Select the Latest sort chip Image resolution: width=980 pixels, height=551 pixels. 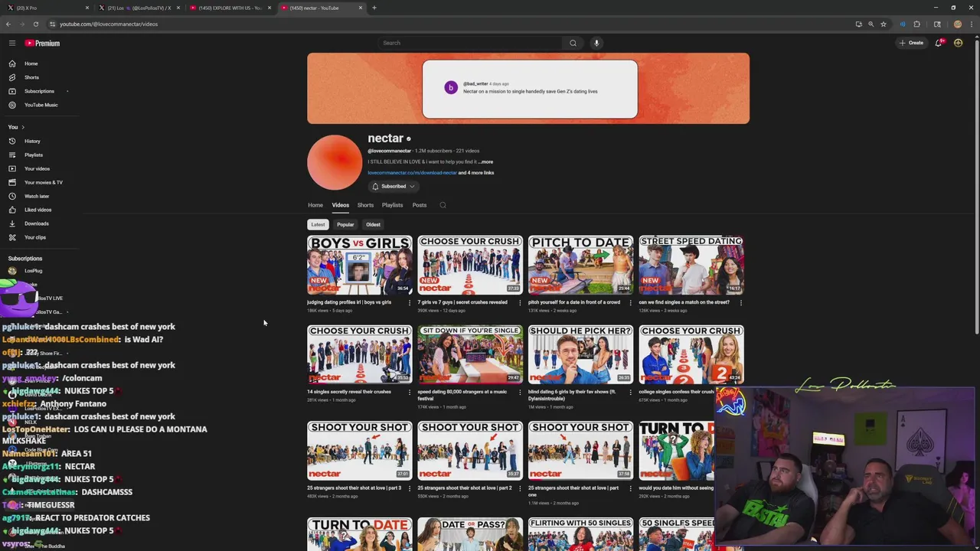coord(318,224)
